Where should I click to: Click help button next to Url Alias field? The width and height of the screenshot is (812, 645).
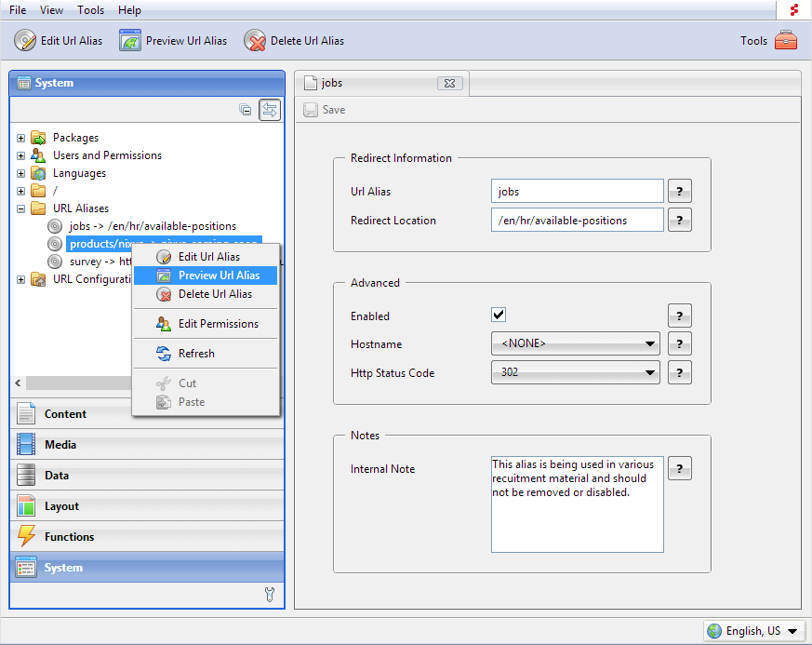pos(680,192)
